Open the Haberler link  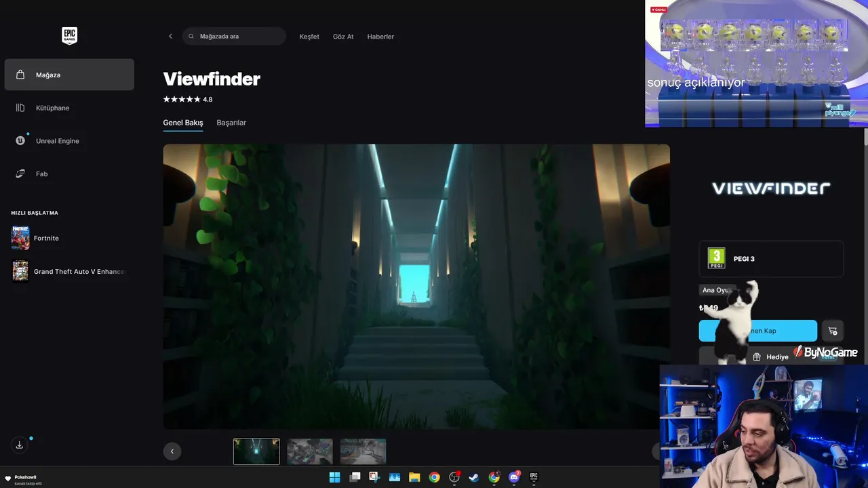(x=380, y=37)
